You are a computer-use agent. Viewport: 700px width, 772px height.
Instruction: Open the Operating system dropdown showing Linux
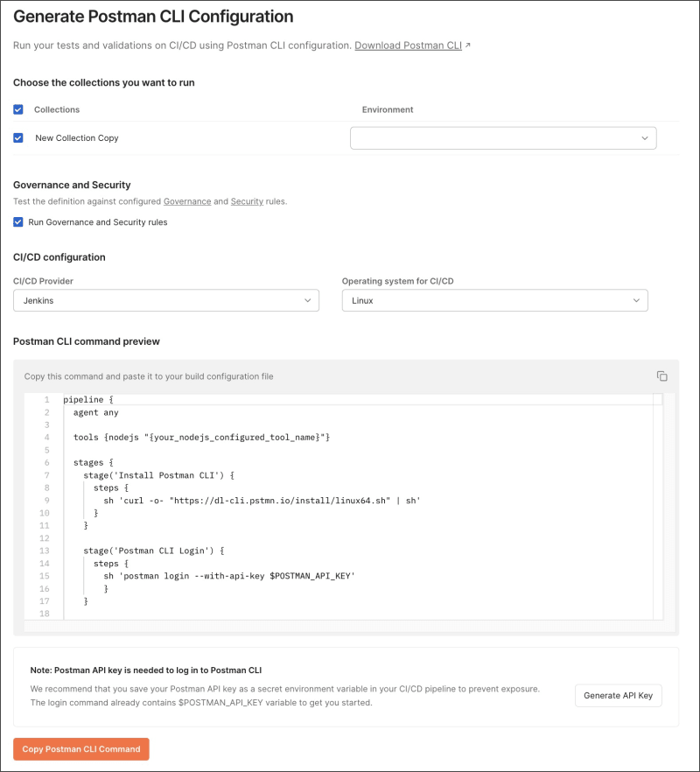click(x=494, y=300)
